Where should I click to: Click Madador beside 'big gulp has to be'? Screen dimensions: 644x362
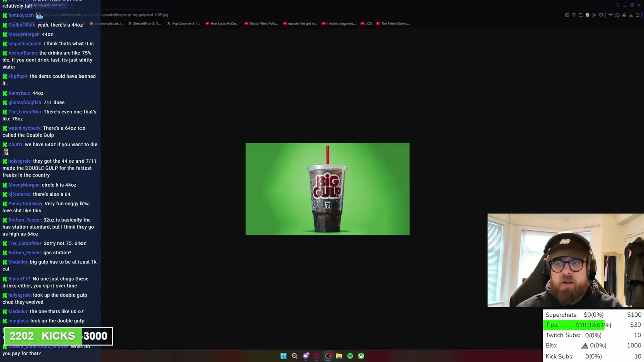(18, 262)
